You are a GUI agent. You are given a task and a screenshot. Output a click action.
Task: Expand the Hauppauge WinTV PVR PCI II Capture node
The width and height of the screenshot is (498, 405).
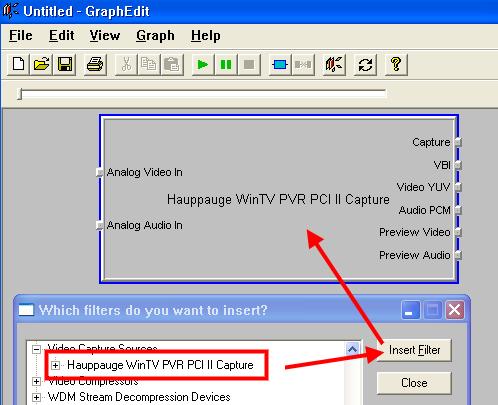pos(56,366)
